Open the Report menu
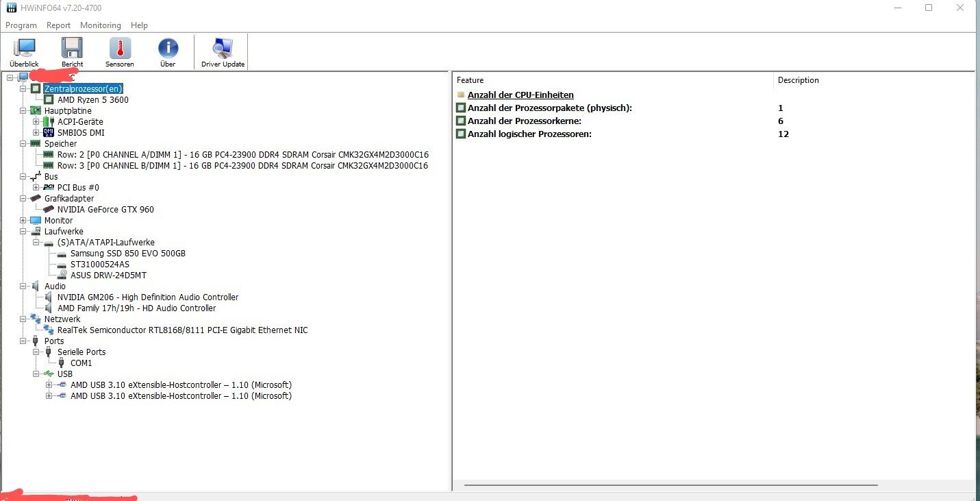980x501 pixels. (x=59, y=25)
